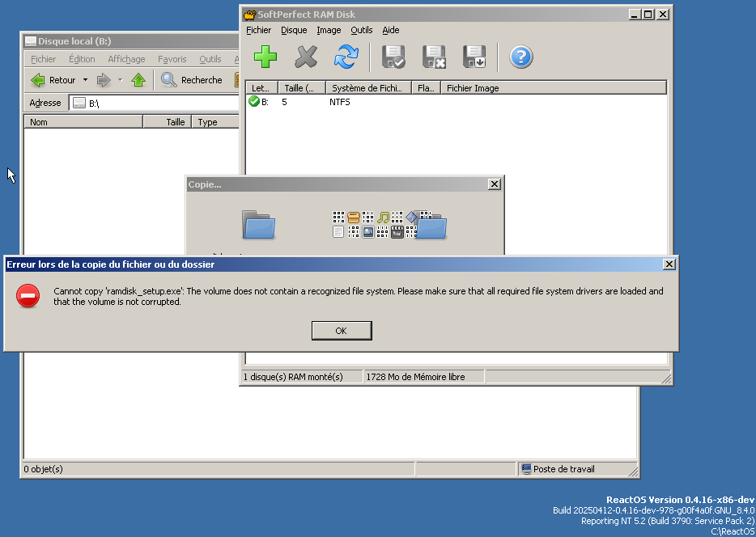
Task: Click the SoftPerfect RAM Disk title bar icon
Action: point(249,15)
